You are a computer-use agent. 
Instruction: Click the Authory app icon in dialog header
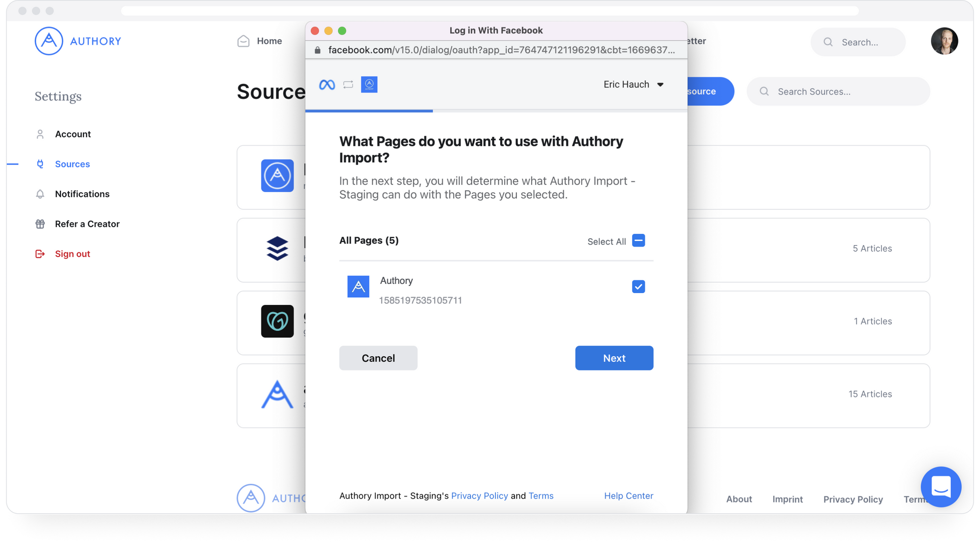coord(369,85)
